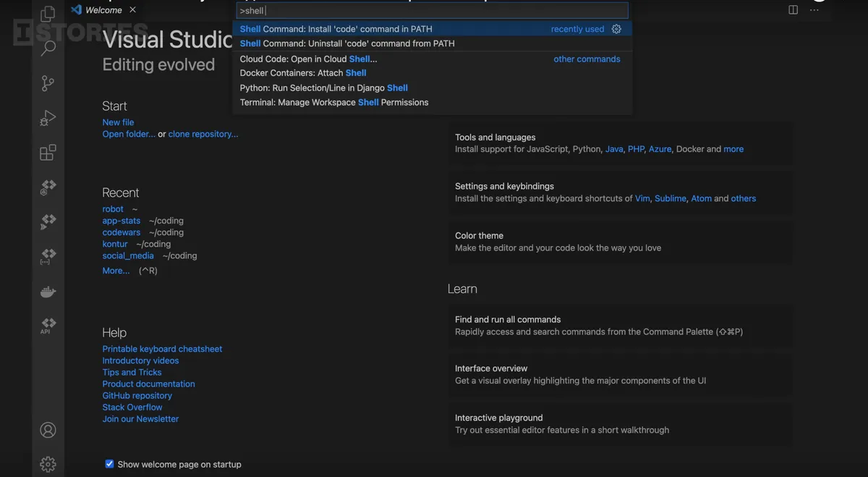The image size is (868, 477).
Task: Open Product documentation link
Action: pyautogui.click(x=148, y=384)
